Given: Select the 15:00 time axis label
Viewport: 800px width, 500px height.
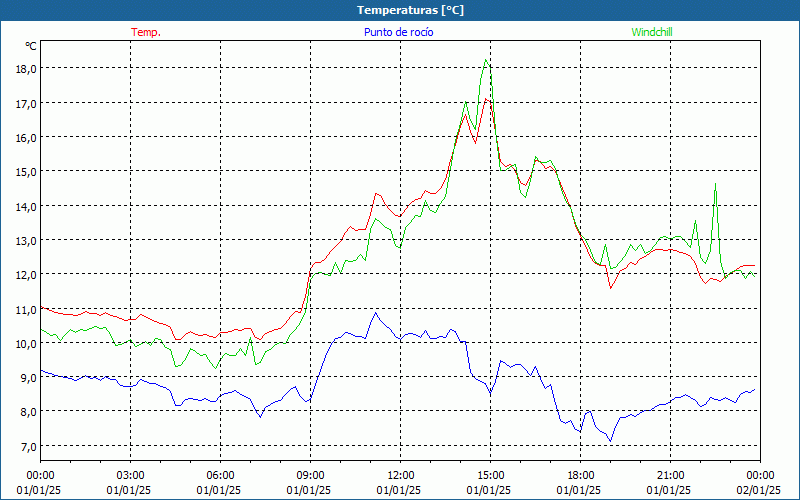Looking at the screenshot, I should pyautogui.click(x=490, y=475).
